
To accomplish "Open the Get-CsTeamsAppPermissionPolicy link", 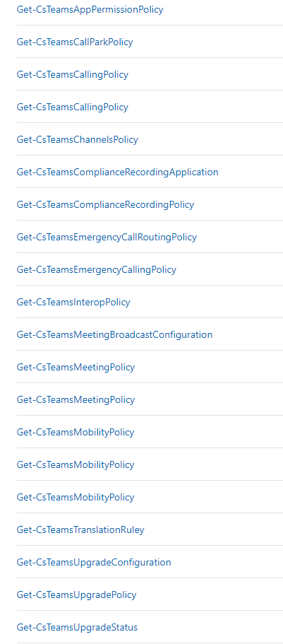I will pyautogui.click(x=90, y=9).
